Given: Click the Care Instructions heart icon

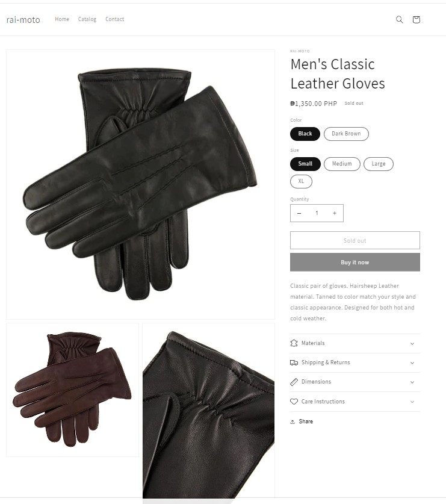Looking at the screenshot, I should (294, 402).
